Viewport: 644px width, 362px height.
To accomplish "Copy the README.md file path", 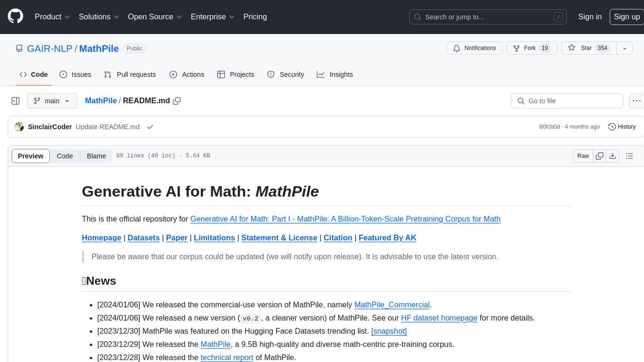I will (177, 100).
